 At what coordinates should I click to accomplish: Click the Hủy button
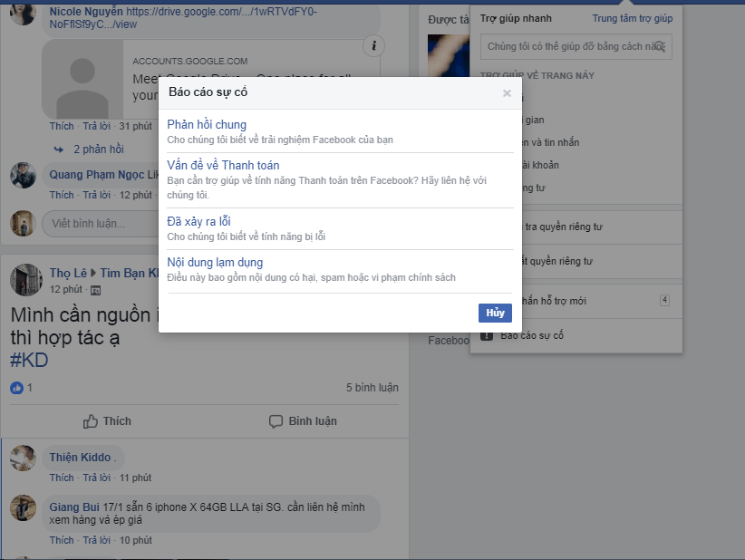pos(495,313)
